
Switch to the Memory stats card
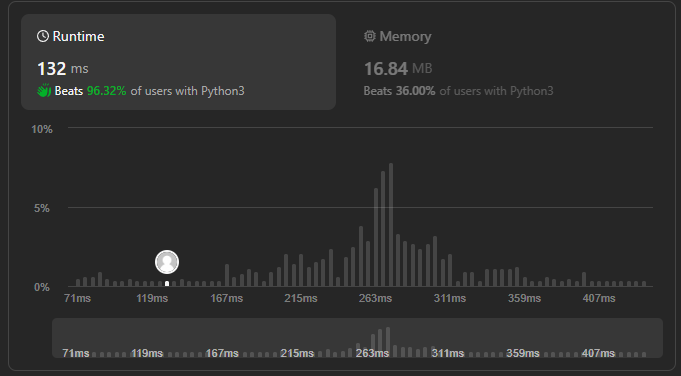(504, 62)
